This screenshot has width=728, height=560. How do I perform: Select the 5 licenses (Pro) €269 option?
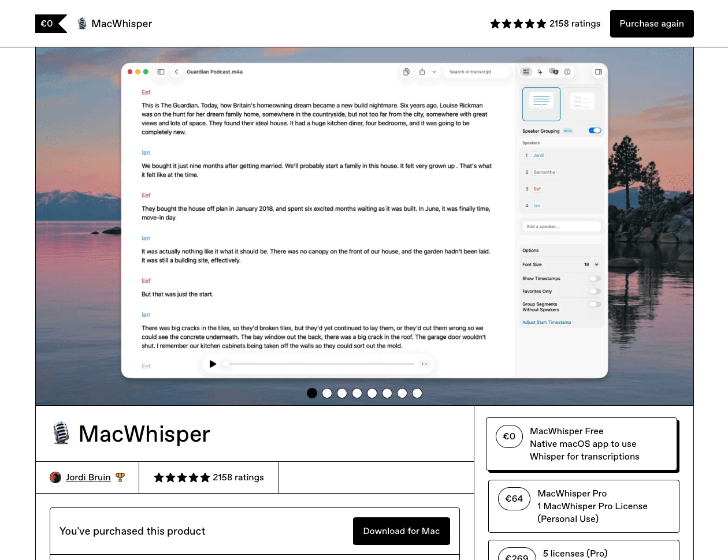click(584, 551)
